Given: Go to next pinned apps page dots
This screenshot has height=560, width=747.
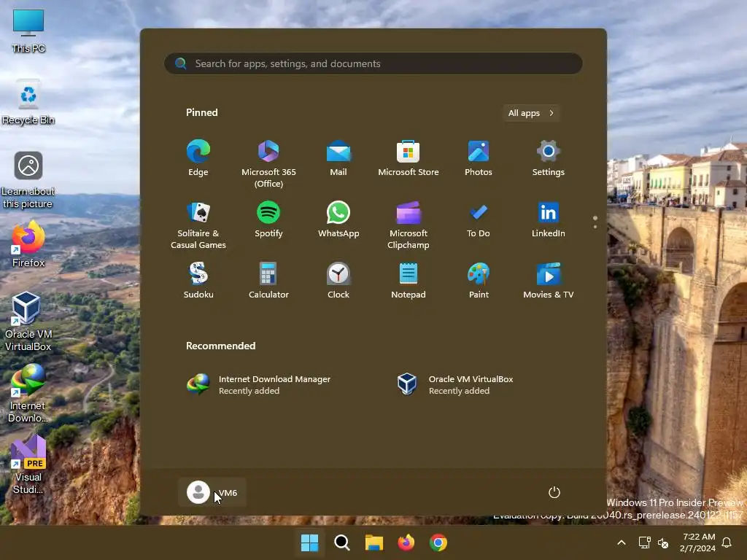Looking at the screenshot, I should 595,222.
